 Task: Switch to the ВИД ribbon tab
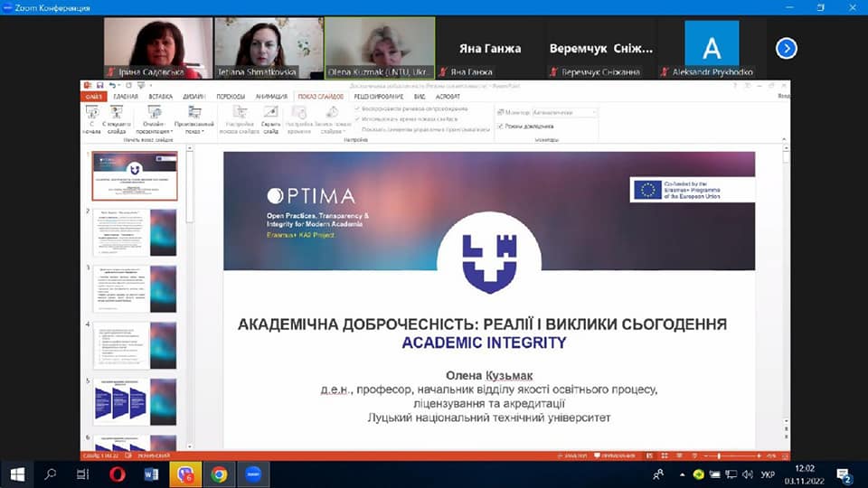tap(420, 97)
